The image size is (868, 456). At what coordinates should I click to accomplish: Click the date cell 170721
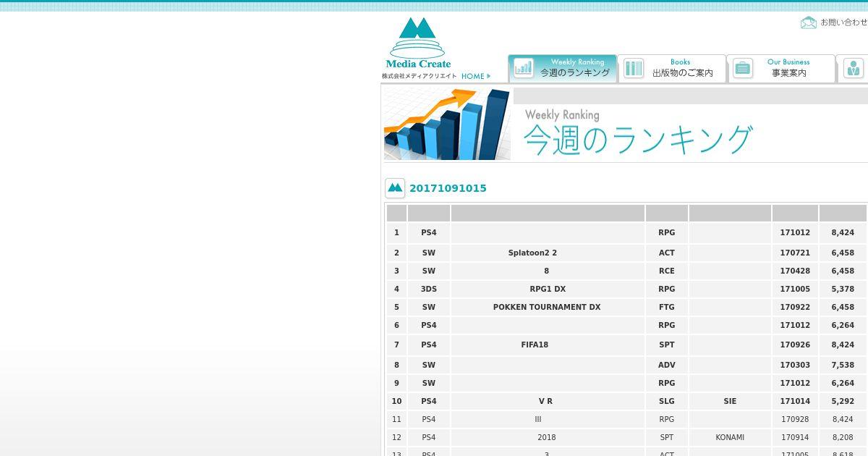tap(795, 253)
